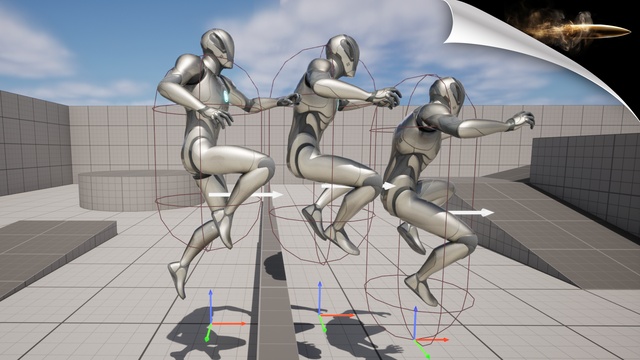640x360 pixels.
Task: Click the white direction arrow on the right mannequin's thigh
Action: point(471,212)
